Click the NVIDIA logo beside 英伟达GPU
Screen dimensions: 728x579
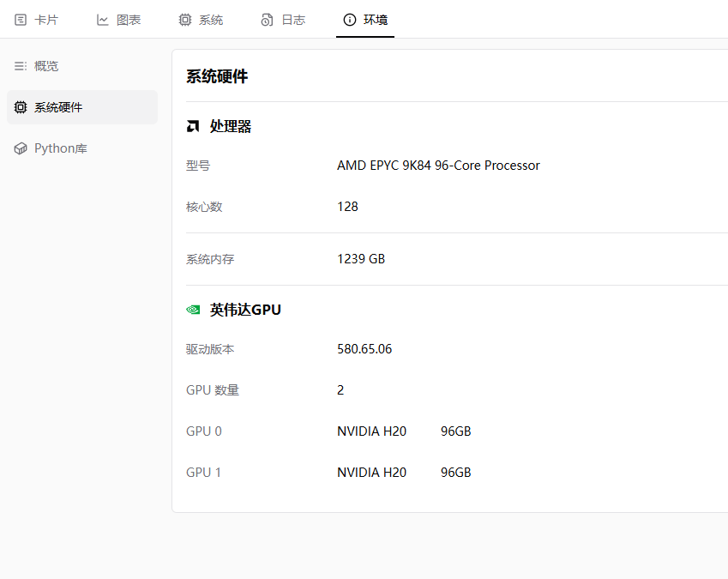[193, 310]
